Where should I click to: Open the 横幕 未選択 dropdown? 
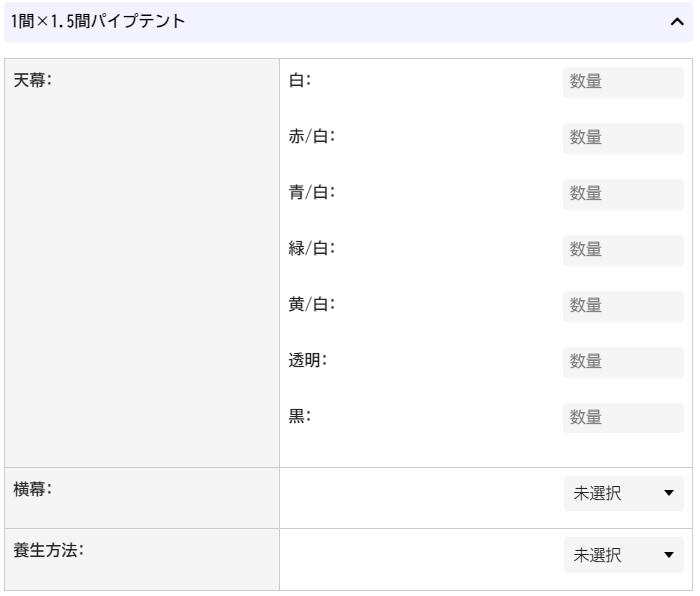point(624,493)
